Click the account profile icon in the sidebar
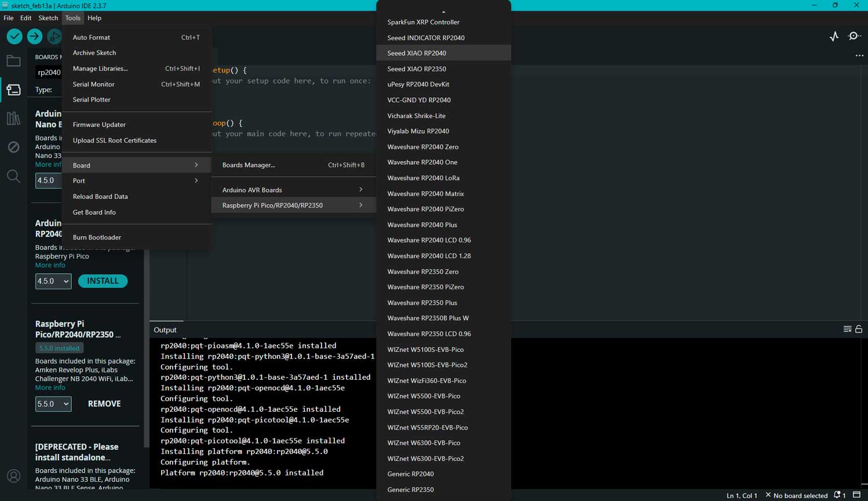 [x=13, y=476]
